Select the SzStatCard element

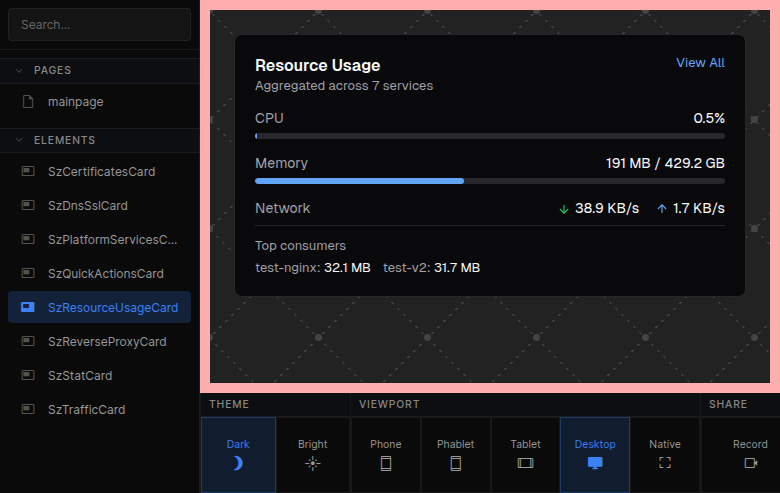80,375
